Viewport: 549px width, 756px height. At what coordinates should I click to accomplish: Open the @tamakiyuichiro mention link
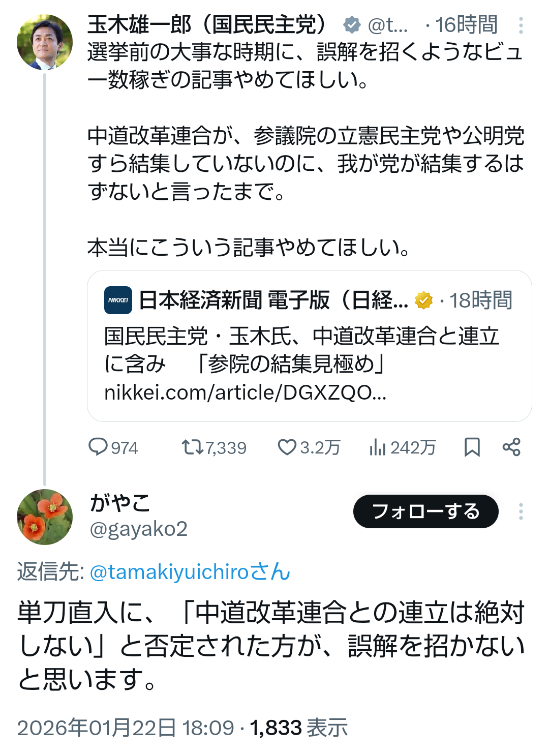[190, 572]
